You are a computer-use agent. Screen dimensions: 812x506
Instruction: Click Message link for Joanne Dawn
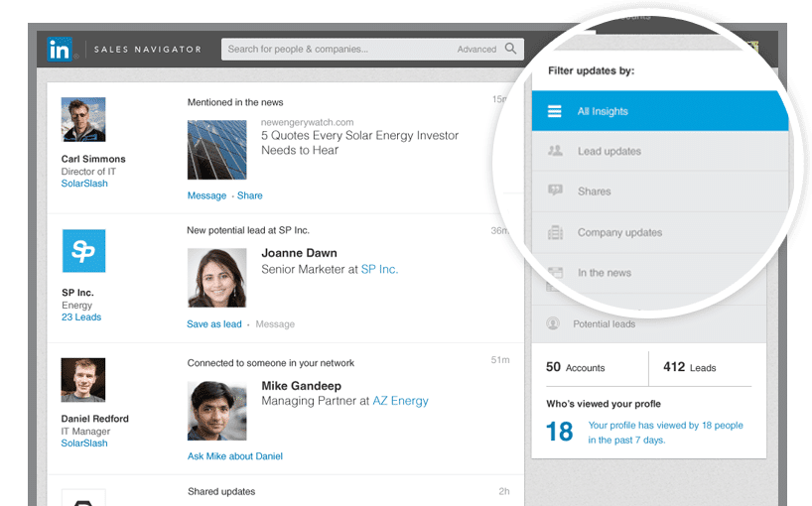pyautogui.click(x=275, y=323)
